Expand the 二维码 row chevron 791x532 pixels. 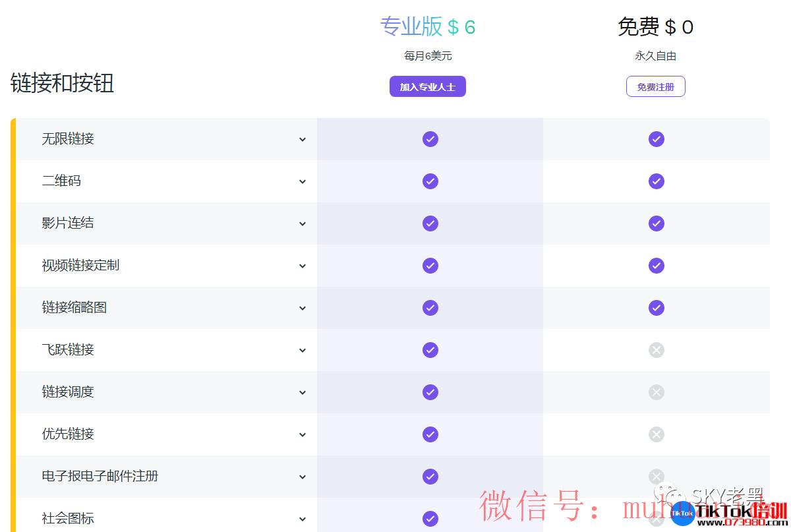click(303, 181)
